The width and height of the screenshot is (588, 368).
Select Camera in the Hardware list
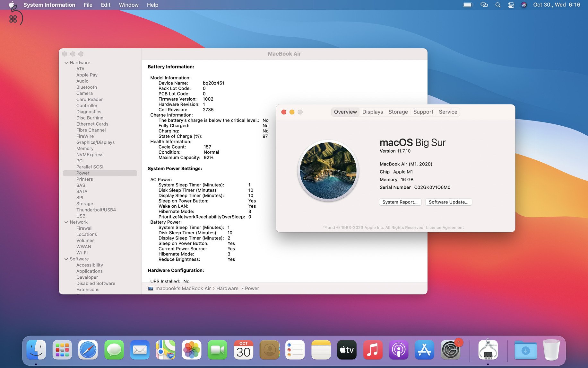pos(84,93)
